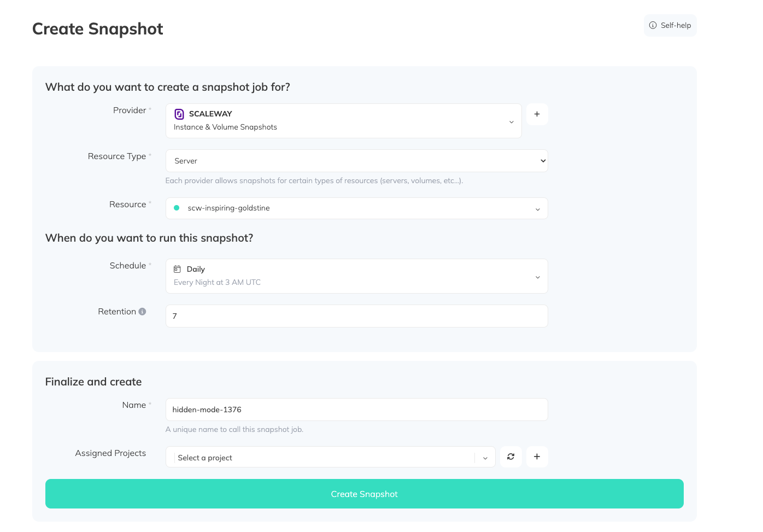Click the calendar icon in the Schedule field
The height and width of the screenshot is (532, 763).
pyautogui.click(x=177, y=269)
